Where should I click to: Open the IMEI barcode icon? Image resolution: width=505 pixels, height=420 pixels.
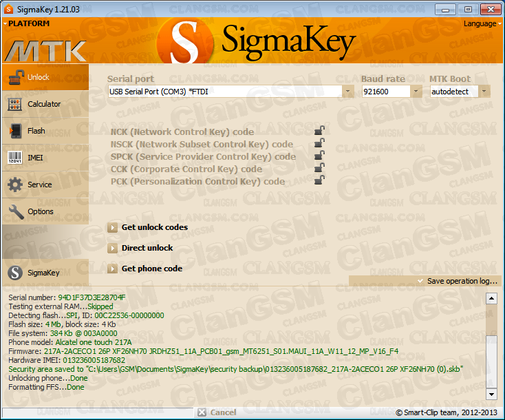click(15, 158)
